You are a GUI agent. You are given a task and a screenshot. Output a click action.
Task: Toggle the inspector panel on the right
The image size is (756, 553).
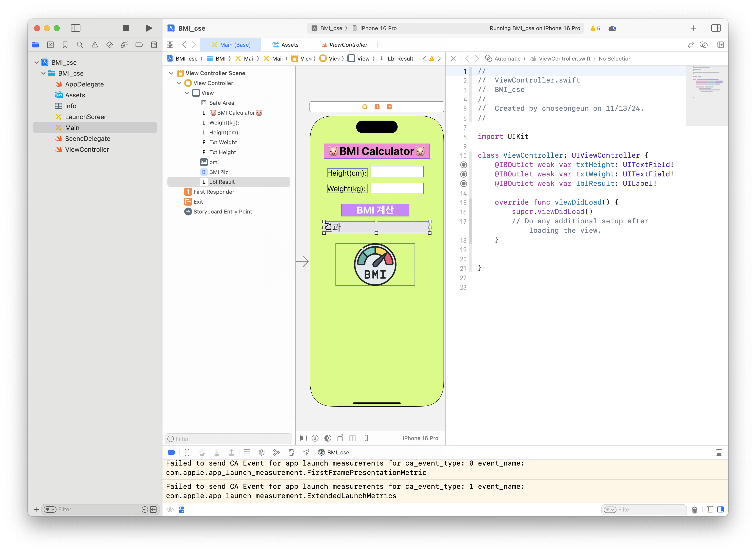716,28
